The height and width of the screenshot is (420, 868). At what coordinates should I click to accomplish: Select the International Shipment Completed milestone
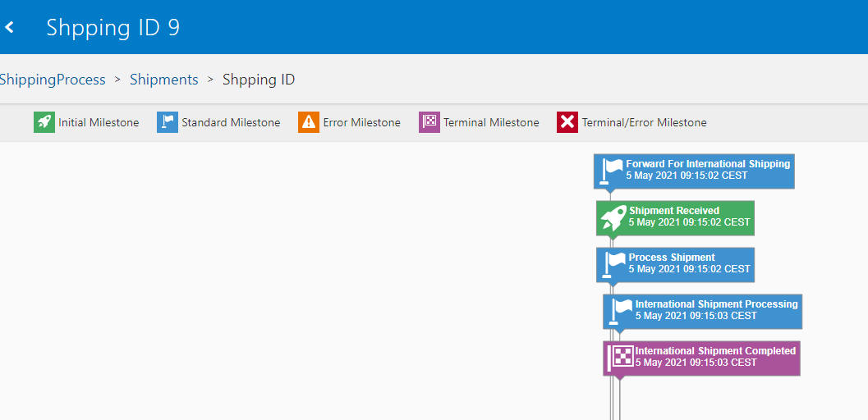tap(701, 358)
